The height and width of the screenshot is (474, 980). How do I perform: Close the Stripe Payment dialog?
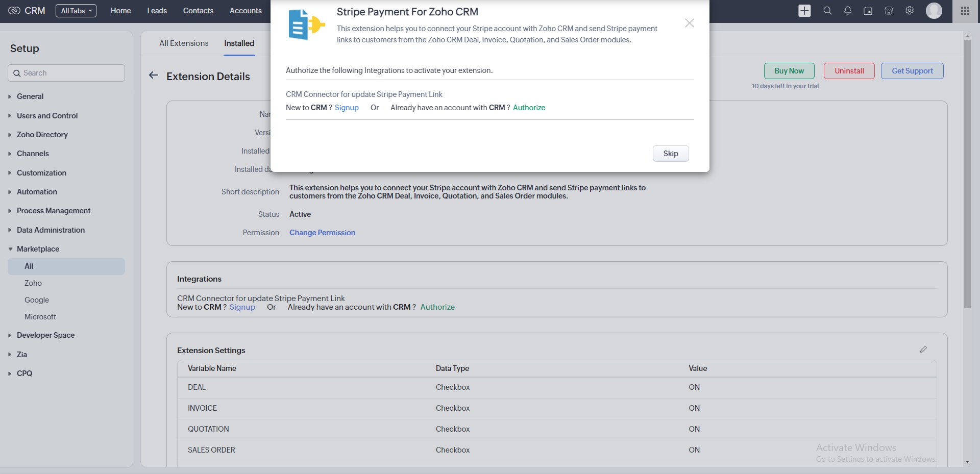point(689,23)
